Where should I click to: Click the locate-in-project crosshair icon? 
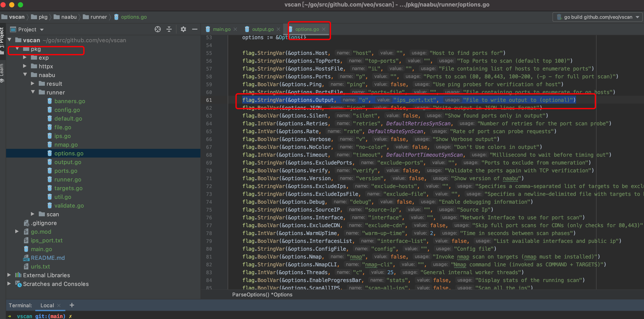(x=158, y=29)
